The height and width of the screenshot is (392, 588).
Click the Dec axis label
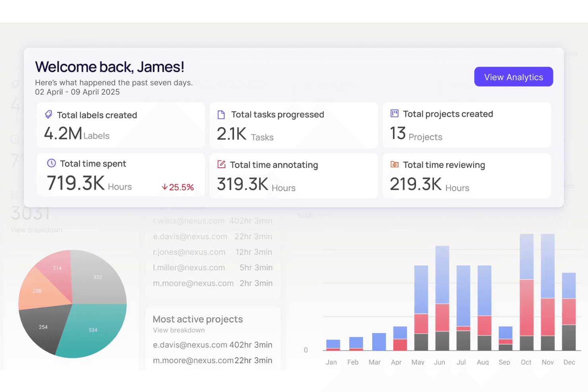569,362
